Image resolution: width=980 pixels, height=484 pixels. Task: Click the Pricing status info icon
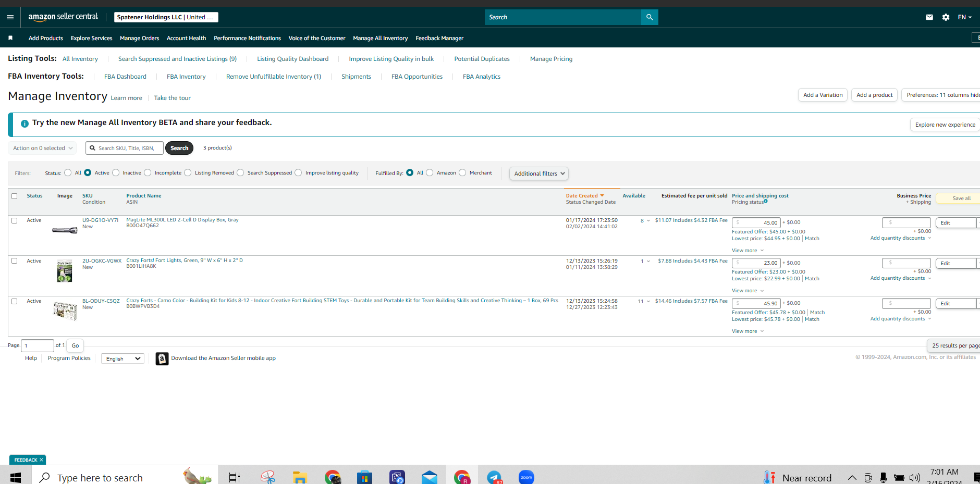(766, 201)
